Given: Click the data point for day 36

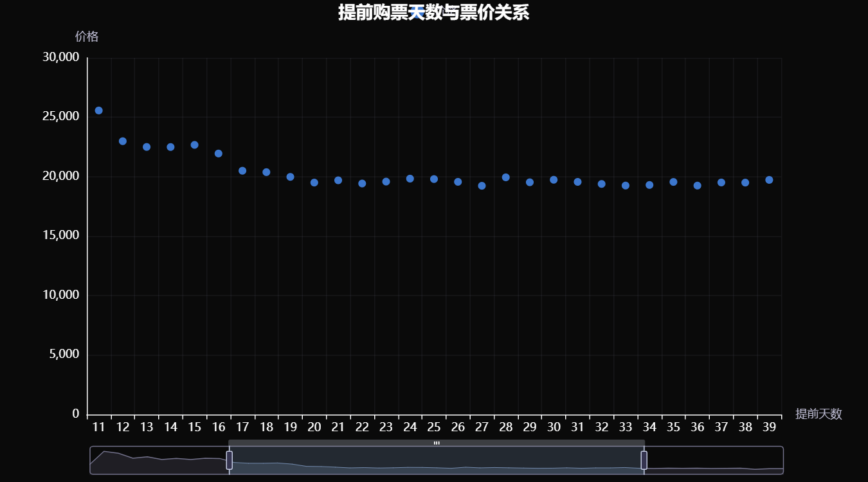Looking at the screenshot, I should pos(698,186).
